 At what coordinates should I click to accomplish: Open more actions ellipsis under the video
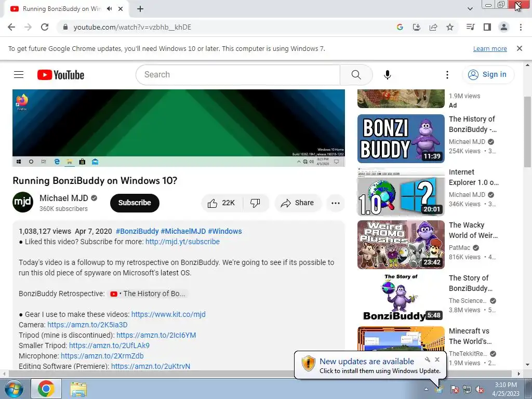click(335, 203)
